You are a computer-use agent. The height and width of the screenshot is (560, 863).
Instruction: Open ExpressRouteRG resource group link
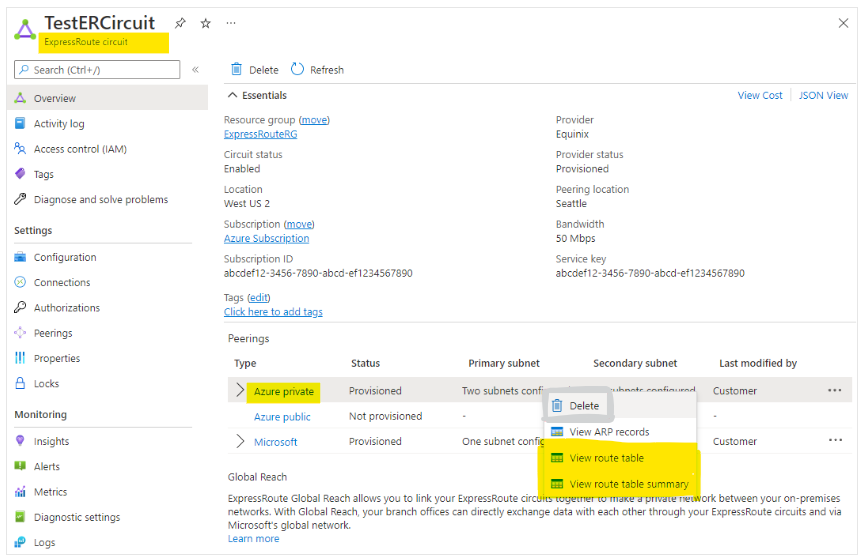pos(260,134)
